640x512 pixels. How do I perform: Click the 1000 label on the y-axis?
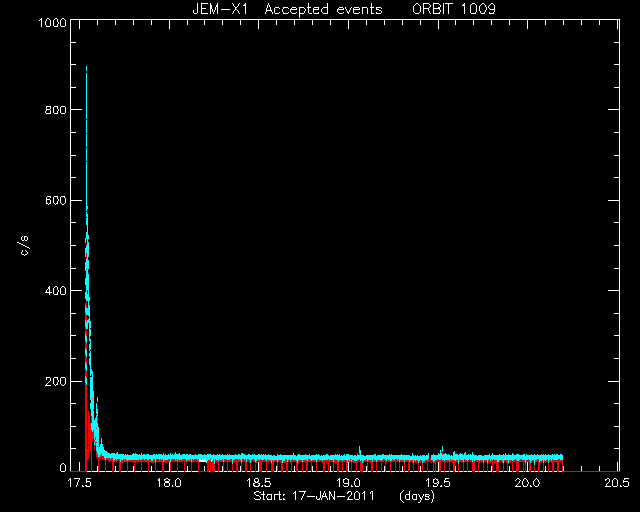click(52, 23)
